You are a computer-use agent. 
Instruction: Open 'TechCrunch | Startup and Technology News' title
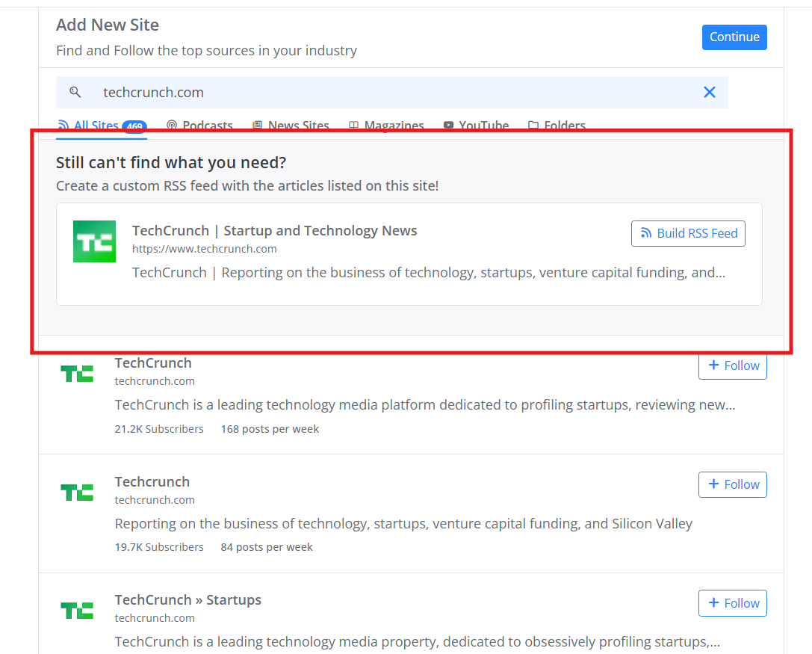(274, 230)
